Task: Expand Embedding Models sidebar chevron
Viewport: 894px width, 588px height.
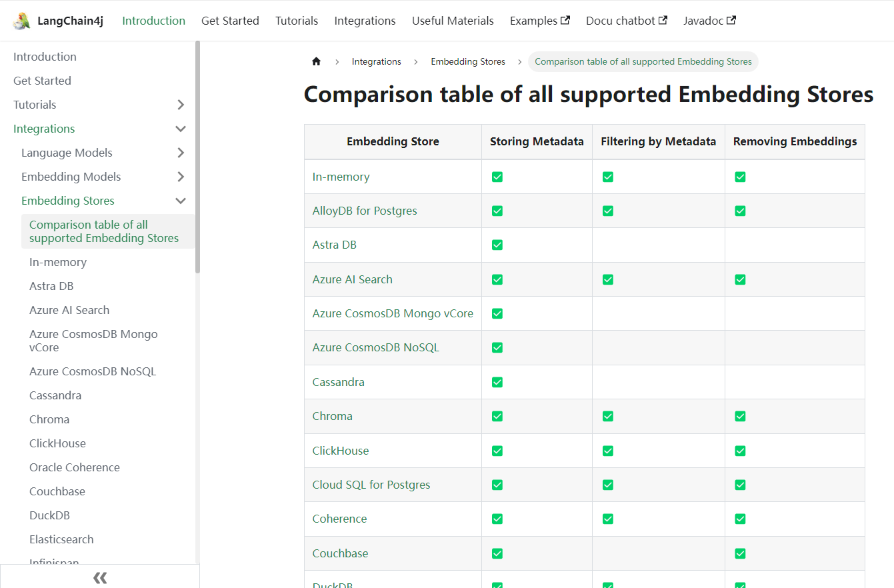Action: click(181, 177)
